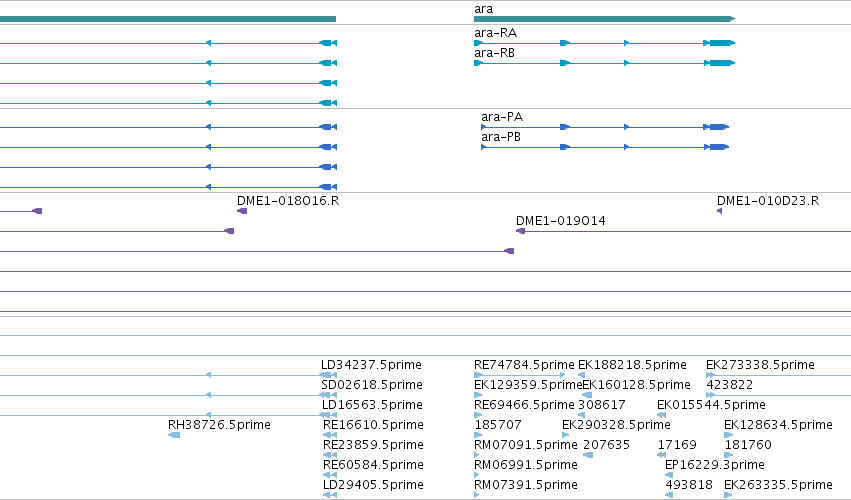
Task: Select the ara-PB final coding exon block
Action: (719, 147)
